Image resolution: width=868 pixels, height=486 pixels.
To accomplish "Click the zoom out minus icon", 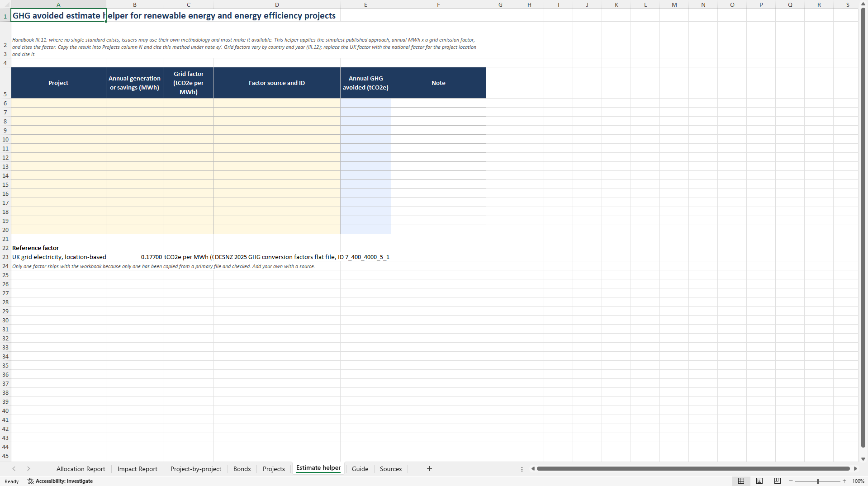I will click(x=791, y=481).
